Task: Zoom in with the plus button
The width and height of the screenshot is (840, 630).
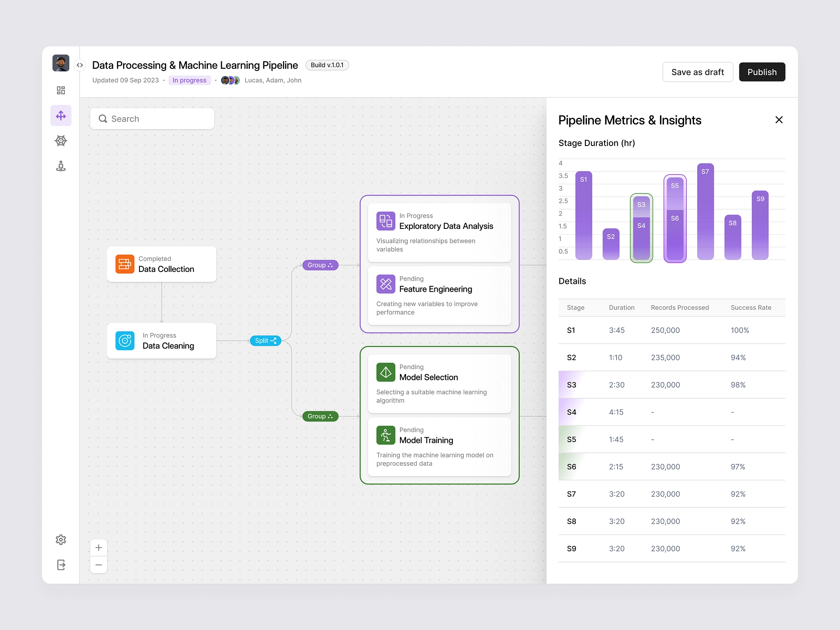Action: [98, 548]
